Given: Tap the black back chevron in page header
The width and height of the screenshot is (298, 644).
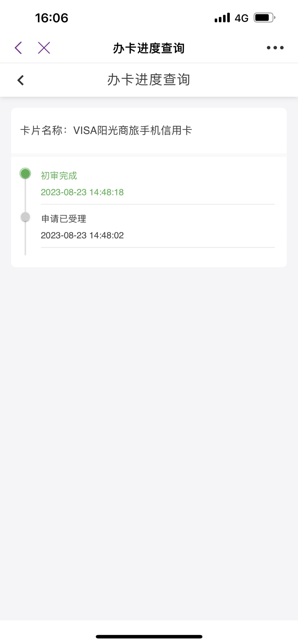Looking at the screenshot, I should coord(21,80).
